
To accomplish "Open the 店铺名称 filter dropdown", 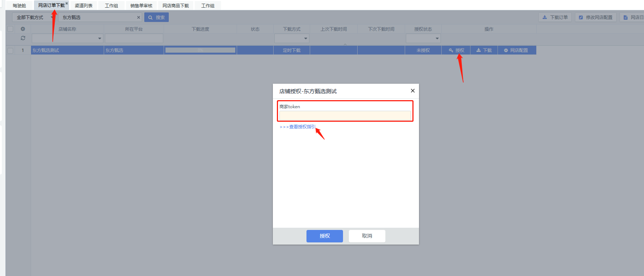I will point(99,38).
